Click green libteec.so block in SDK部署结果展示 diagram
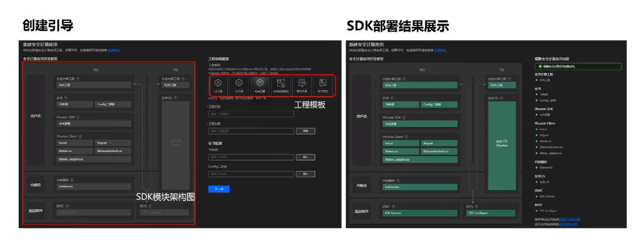Viewport: 644px width, 245px height. (x=400, y=151)
